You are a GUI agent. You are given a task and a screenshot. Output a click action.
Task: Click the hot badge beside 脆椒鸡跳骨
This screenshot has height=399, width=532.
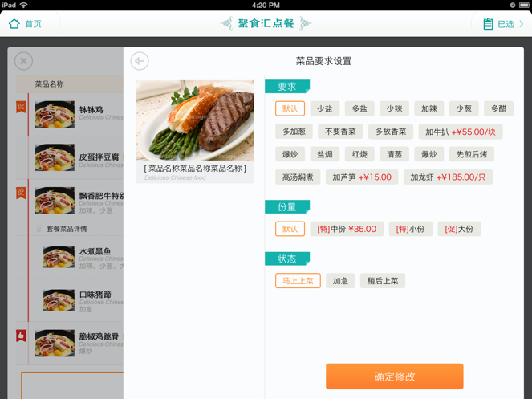pyautogui.click(x=21, y=336)
